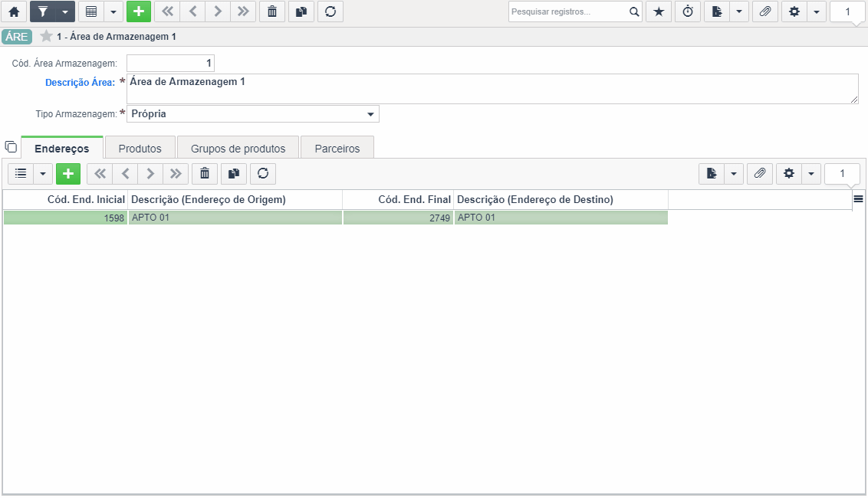Image resolution: width=868 pixels, height=498 pixels.
Task: Open the filter funnel icon in top toolbar
Action: pos(43,11)
